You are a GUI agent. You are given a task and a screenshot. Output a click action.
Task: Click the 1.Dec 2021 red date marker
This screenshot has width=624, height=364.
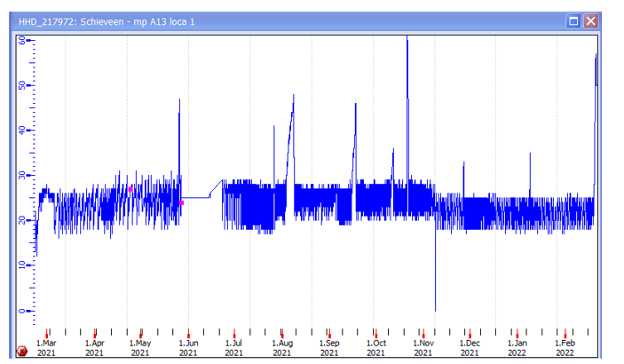(x=470, y=334)
